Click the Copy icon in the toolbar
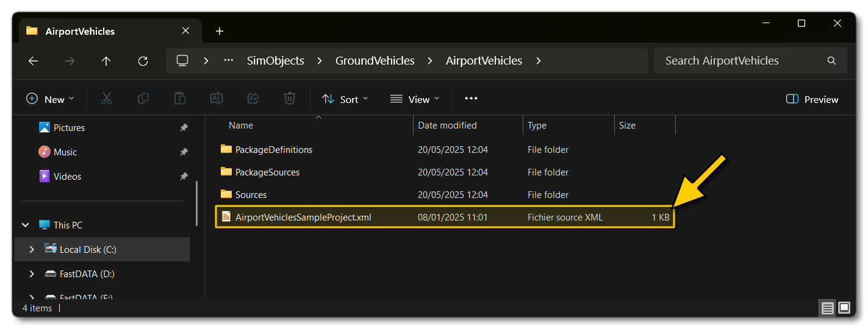868x329 pixels. pos(143,99)
